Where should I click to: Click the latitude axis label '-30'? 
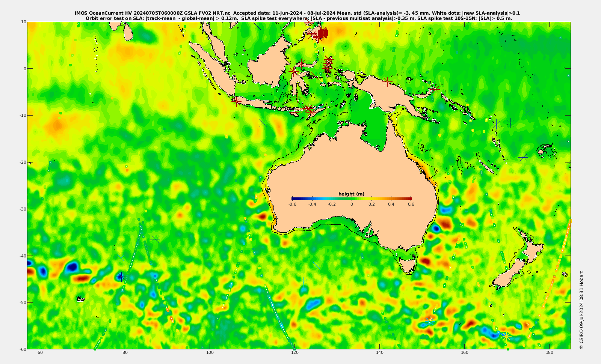(23, 209)
